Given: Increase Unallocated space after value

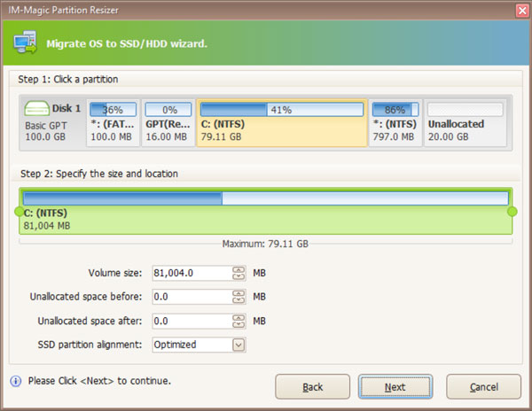Looking at the screenshot, I should (239, 318).
